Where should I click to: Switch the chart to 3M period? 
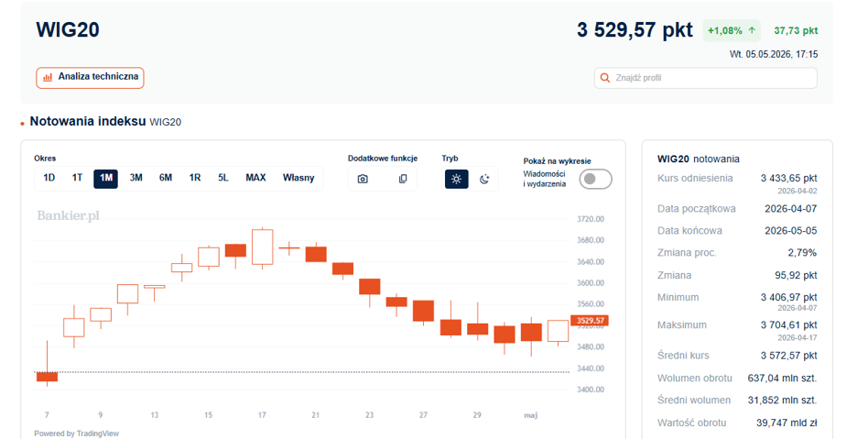(136, 178)
